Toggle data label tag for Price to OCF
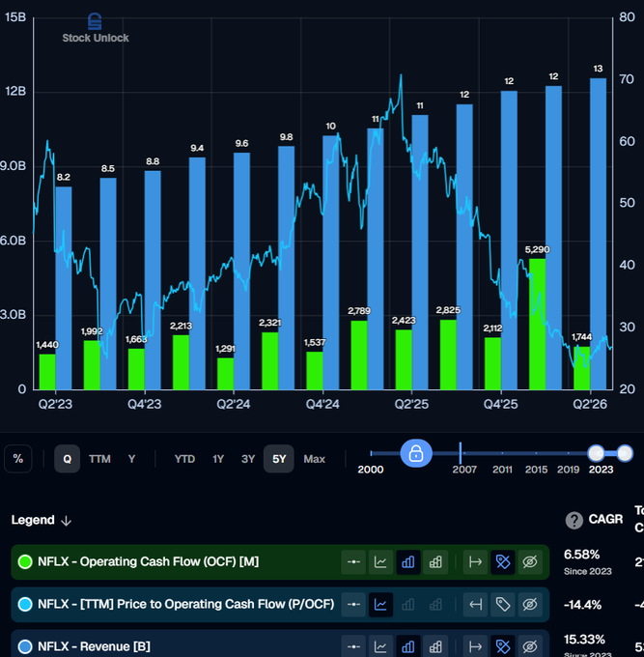This screenshot has width=644, height=657. click(x=502, y=604)
